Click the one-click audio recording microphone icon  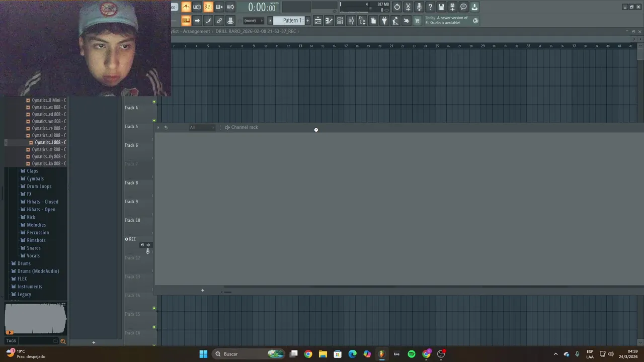click(x=419, y=7)
